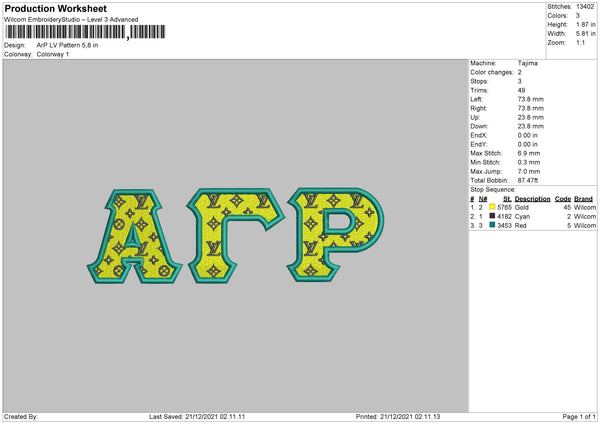Click the N# column header
The image size is (600, 424).
coord(483,199)
